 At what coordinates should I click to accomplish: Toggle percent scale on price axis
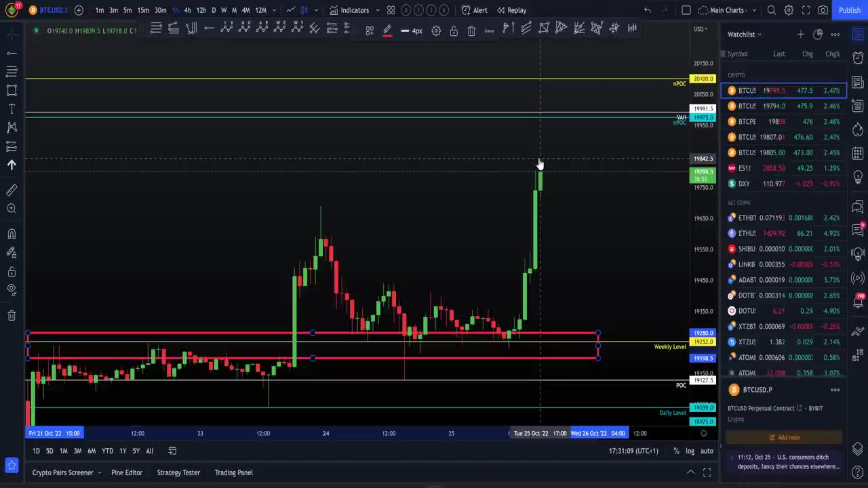pyautogui.click(x=676, y=451)
